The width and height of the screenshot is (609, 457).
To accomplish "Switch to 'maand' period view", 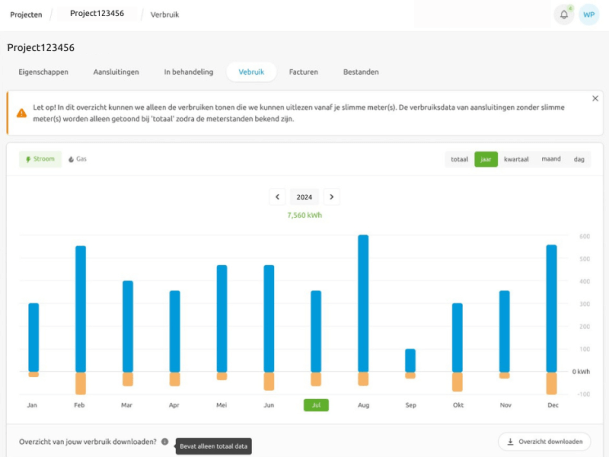I will point(551,159).
